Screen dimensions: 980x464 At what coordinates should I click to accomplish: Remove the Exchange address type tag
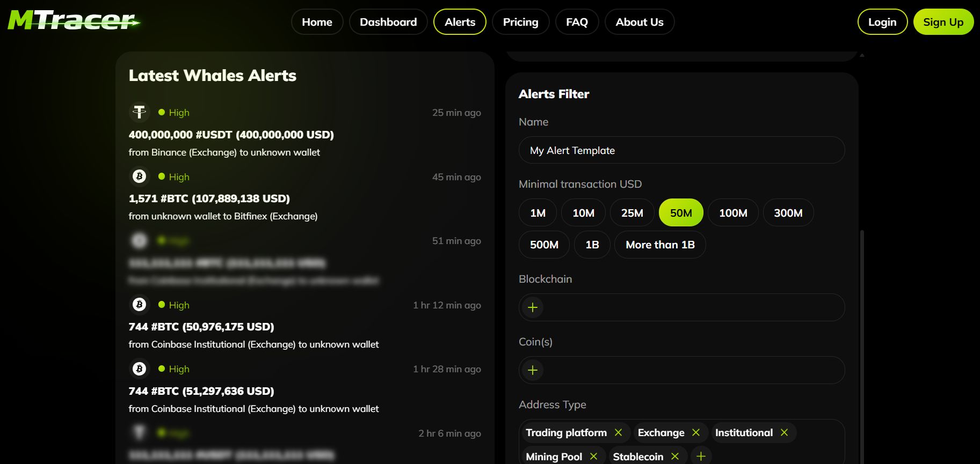696,432
